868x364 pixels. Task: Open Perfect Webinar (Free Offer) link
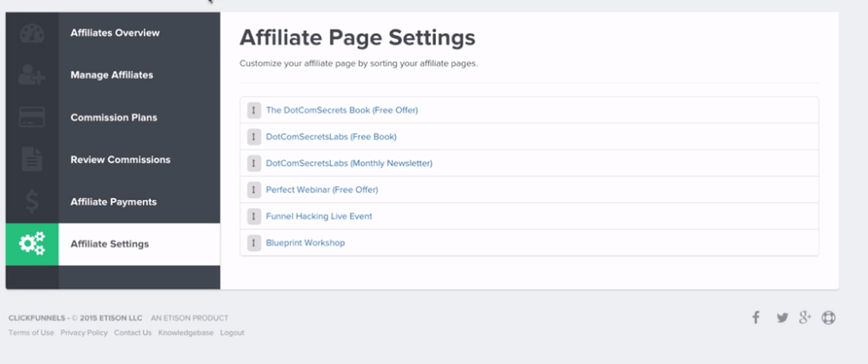[322, 190]
